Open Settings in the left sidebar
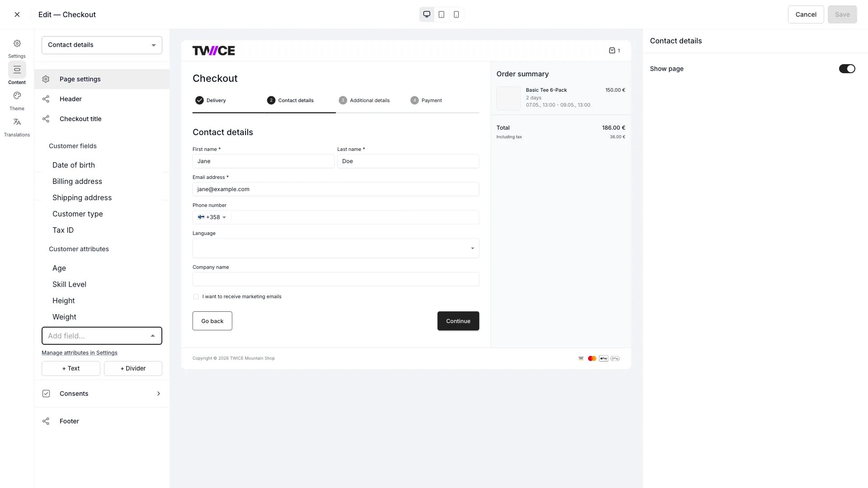868x488 pixels. coord(17,48)
